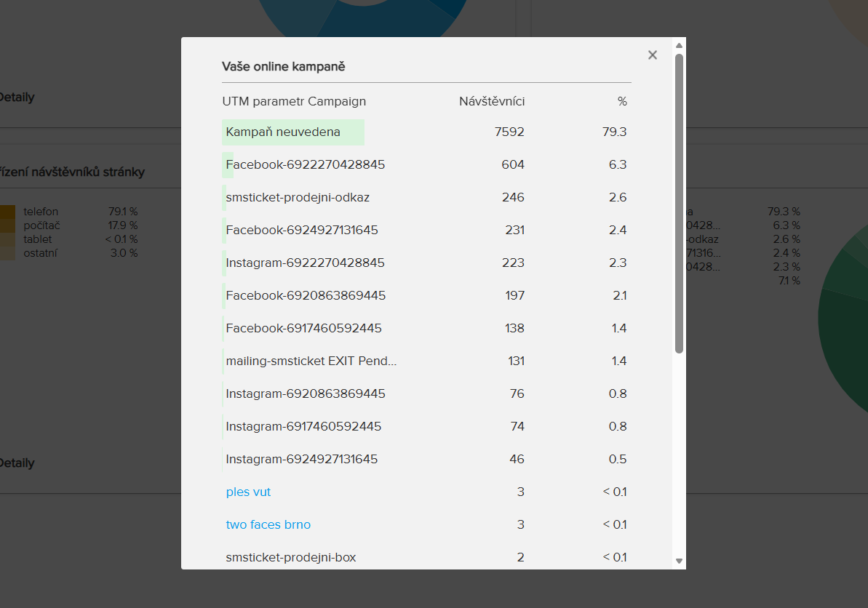Select the Instagram-6924927131645 campaign row
The image size is (868, 608).
[x=301, y=460]
